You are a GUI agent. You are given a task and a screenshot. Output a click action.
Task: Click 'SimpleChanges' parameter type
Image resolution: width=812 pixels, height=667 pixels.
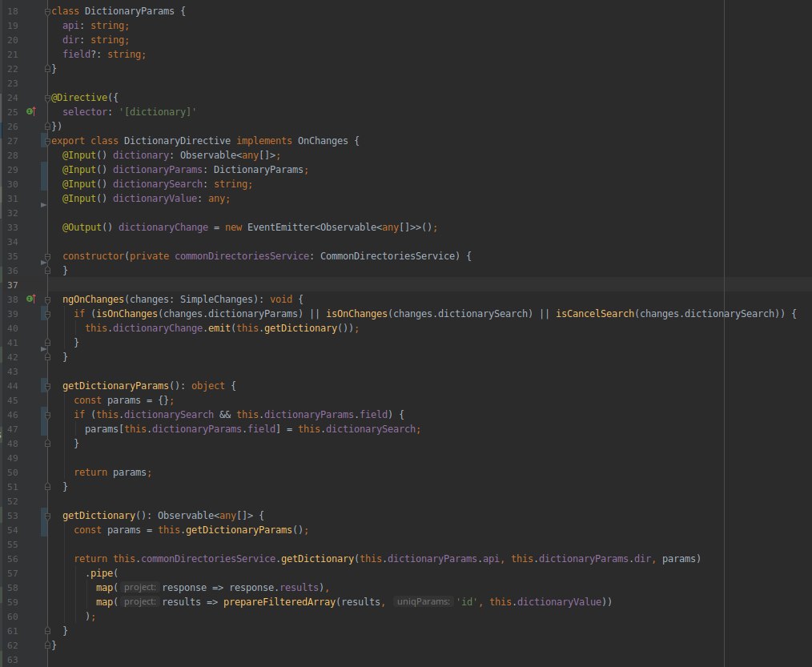coord(216,299)
